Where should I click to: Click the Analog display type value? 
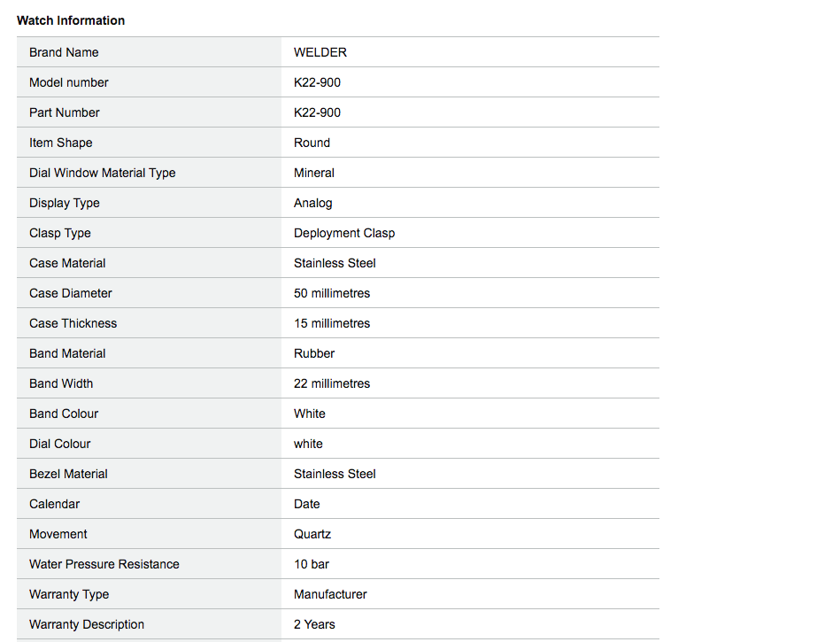click(313, 203)
